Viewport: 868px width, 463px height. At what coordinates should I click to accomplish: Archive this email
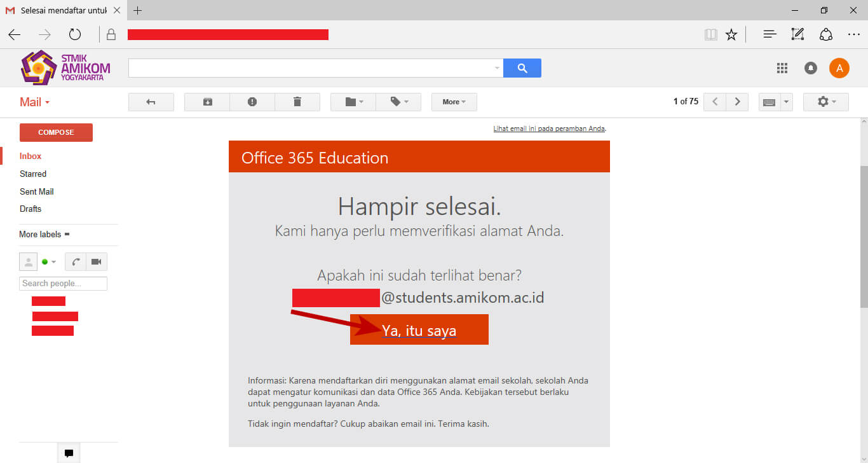coord(207,102)
